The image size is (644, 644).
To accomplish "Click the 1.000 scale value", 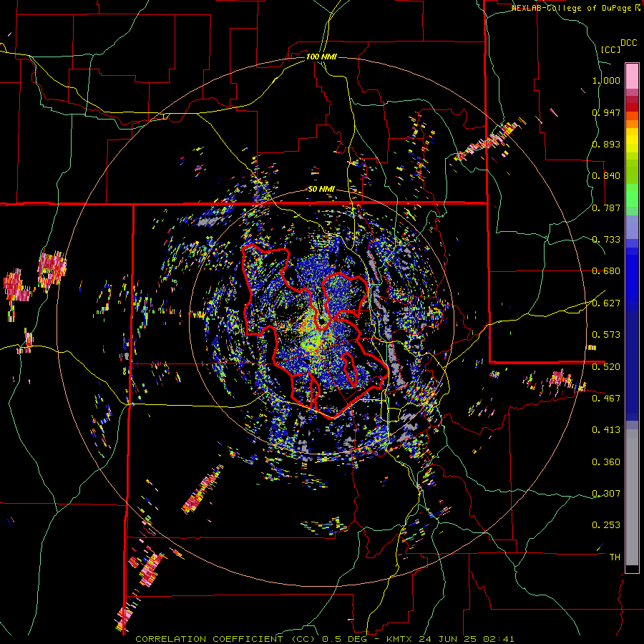I will tap(606, 80).
